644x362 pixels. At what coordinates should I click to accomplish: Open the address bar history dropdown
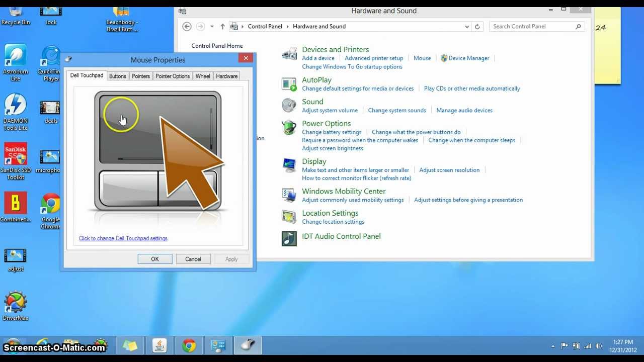(x=467, y=27)
